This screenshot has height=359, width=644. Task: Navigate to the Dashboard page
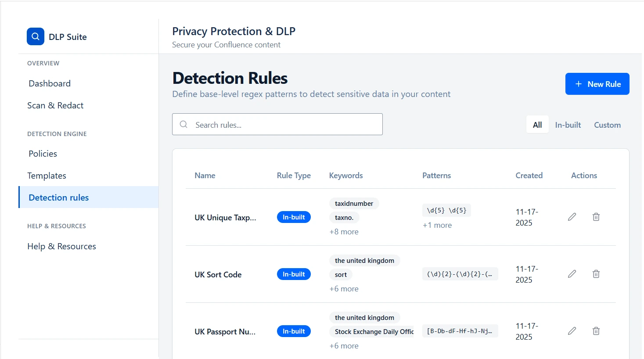[49, 83]
